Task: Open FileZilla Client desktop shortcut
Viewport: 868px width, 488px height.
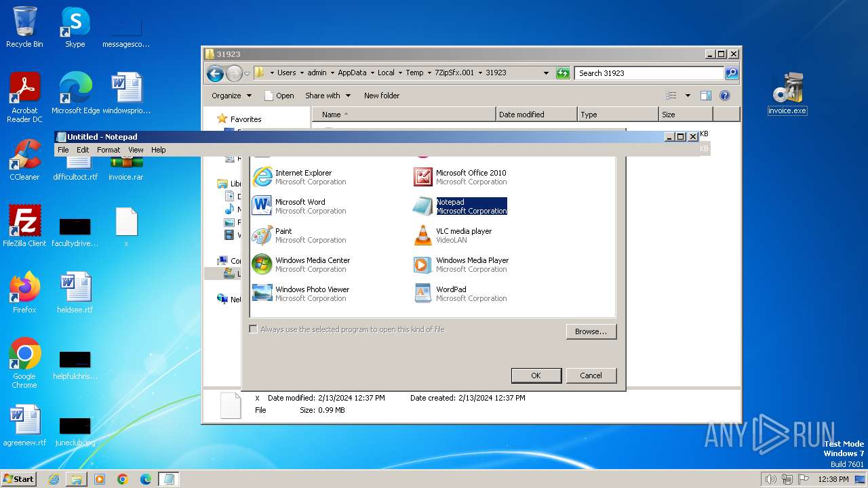Action: tap(24, 226)
